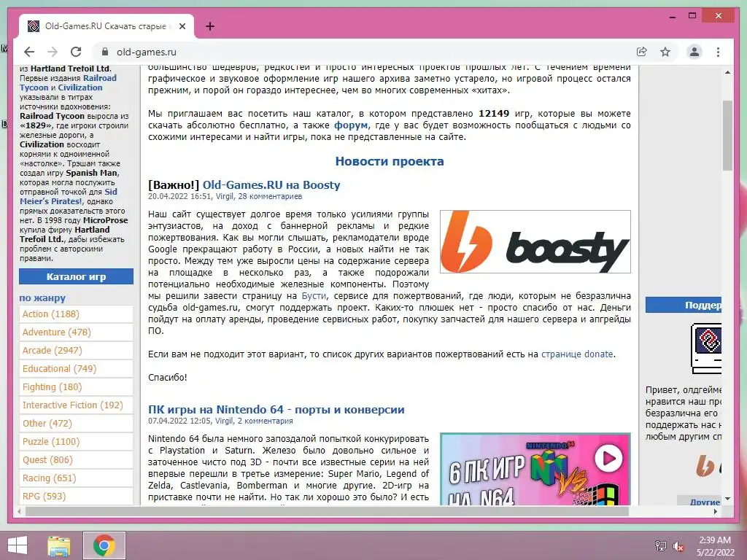View the 2 комментария link

click(x=265, y=421)
